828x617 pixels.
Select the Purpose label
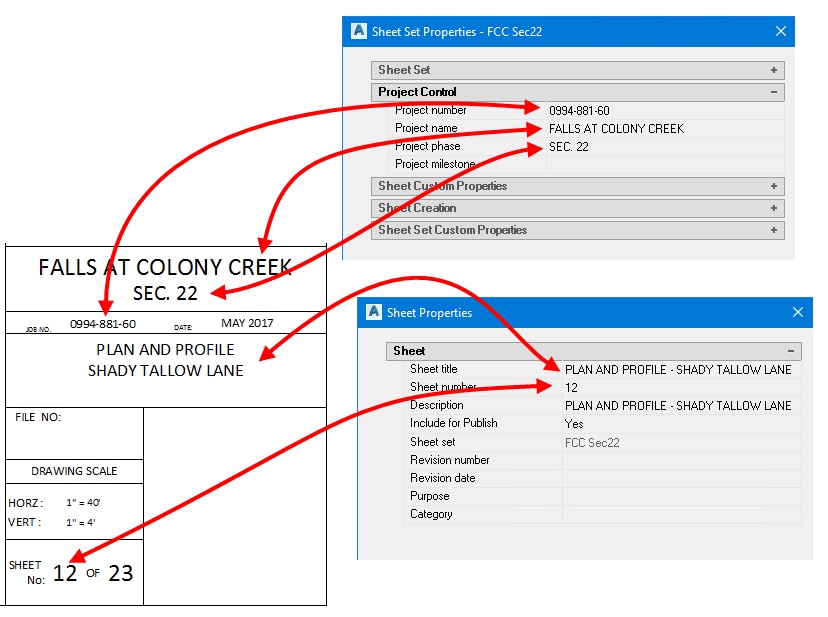click(x=429, y=496)
